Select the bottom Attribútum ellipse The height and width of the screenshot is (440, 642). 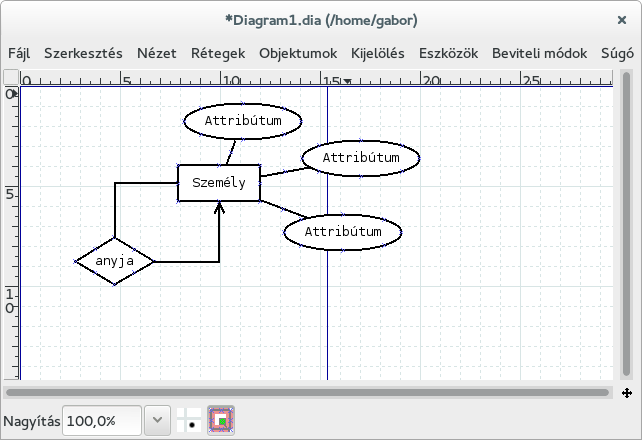point(343,232)
